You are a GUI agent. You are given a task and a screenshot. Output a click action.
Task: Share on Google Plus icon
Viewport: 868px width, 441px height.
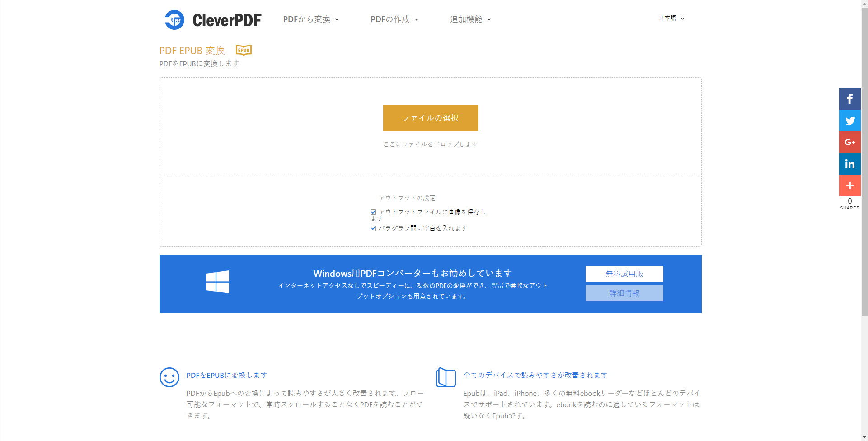(849, 142)
